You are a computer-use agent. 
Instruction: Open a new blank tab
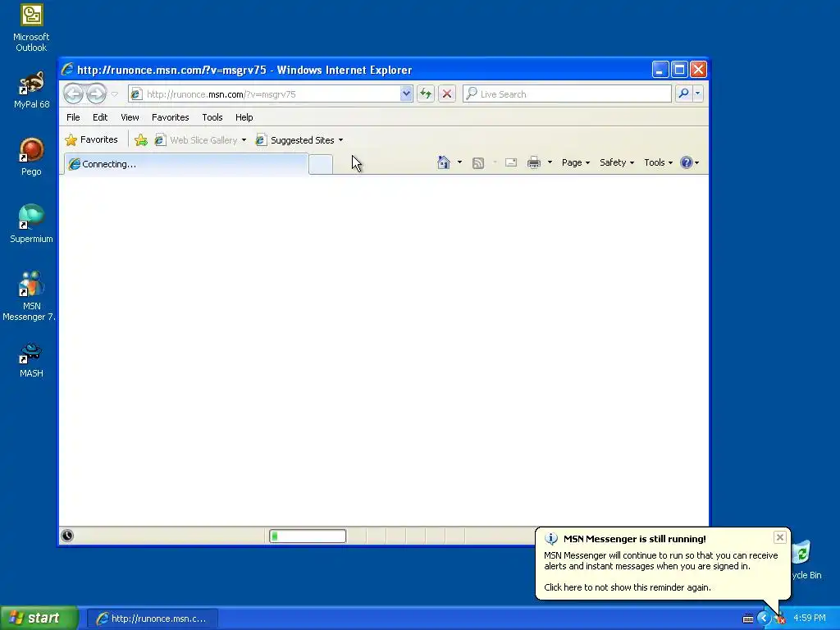click(321, 164)
